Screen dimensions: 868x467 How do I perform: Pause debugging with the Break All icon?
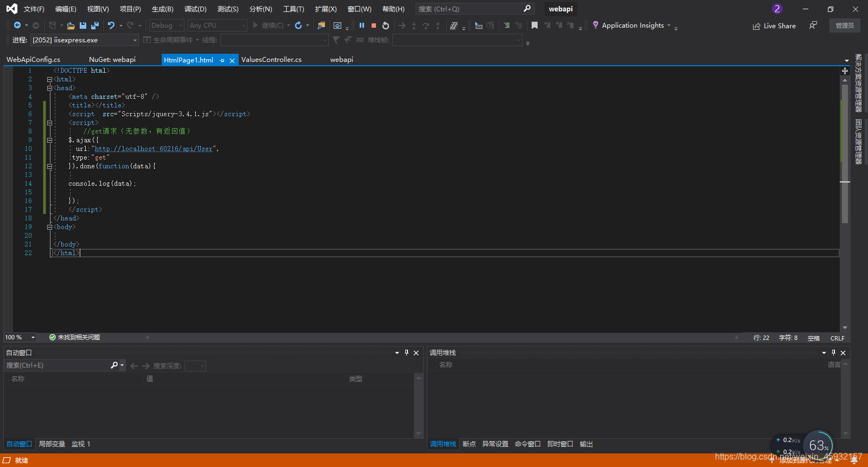pyautogui.click(x=362, y=26)
